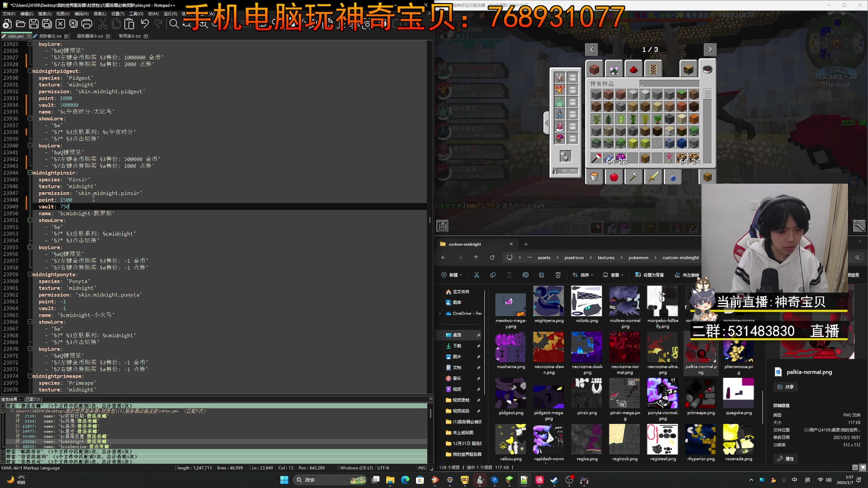Open the Steam icon on the taskbar

tap(554, 480)
